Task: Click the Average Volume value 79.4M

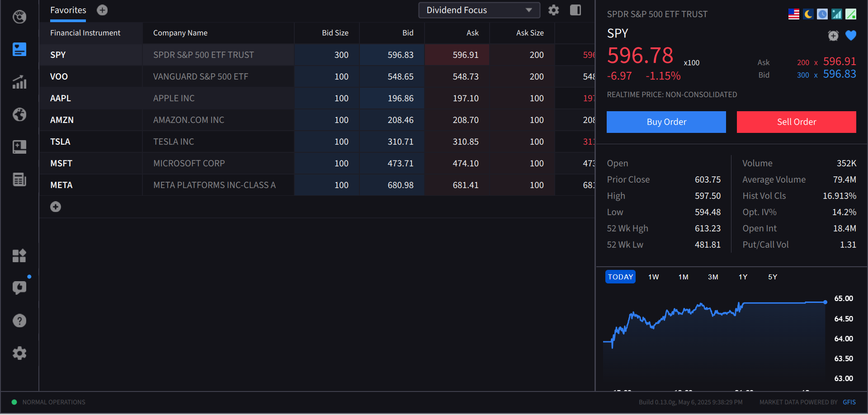Action: tap(844, 179)
